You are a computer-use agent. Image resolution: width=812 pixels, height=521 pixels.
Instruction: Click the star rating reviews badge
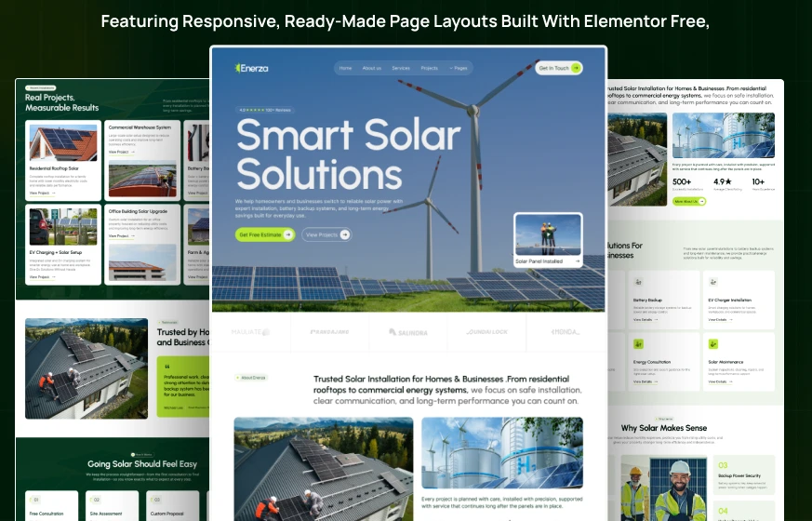pos(265,110)
